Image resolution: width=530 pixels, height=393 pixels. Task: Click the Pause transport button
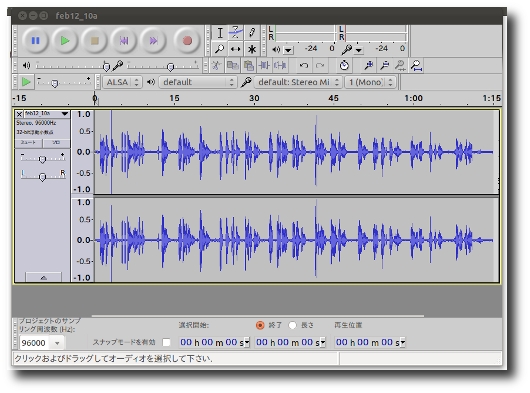pos(35,41)
